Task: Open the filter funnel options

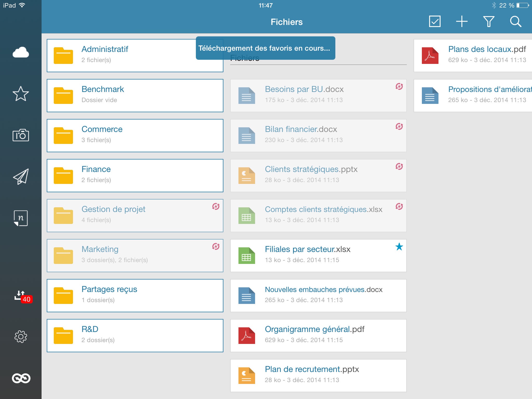Action: [488, 21]
